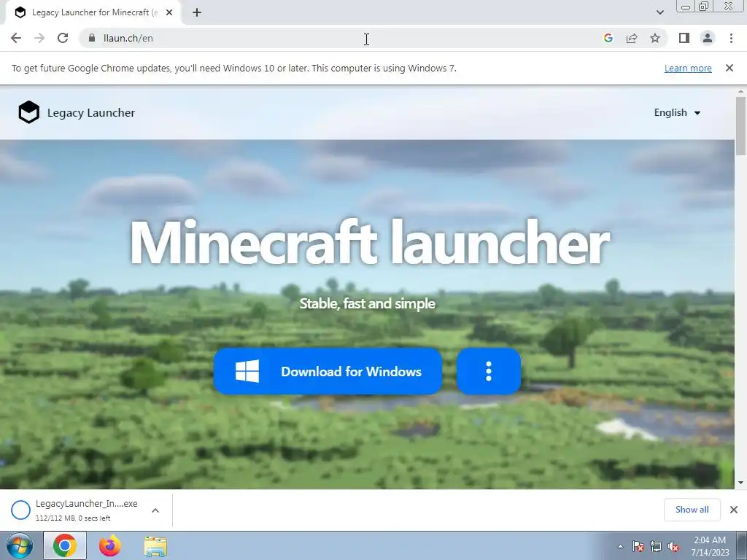This screenshot has height=560, width=747.
Task: Bookmark this tab with the star
Action: pyautogui.click(x=655, y=38)
